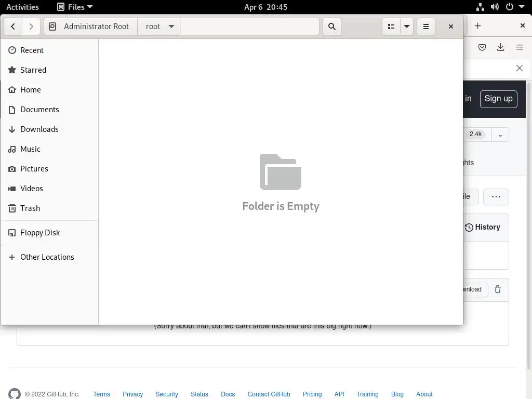Open search in Files window

(332, 26)
